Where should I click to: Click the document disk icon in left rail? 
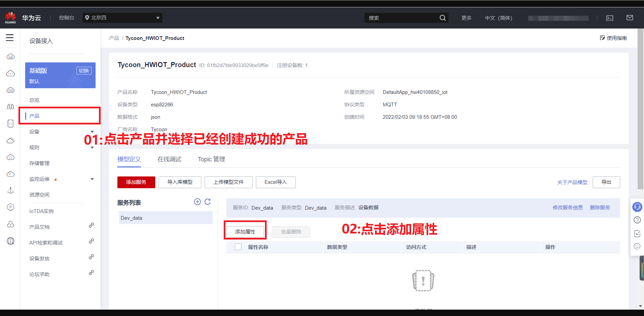point(10,123)
